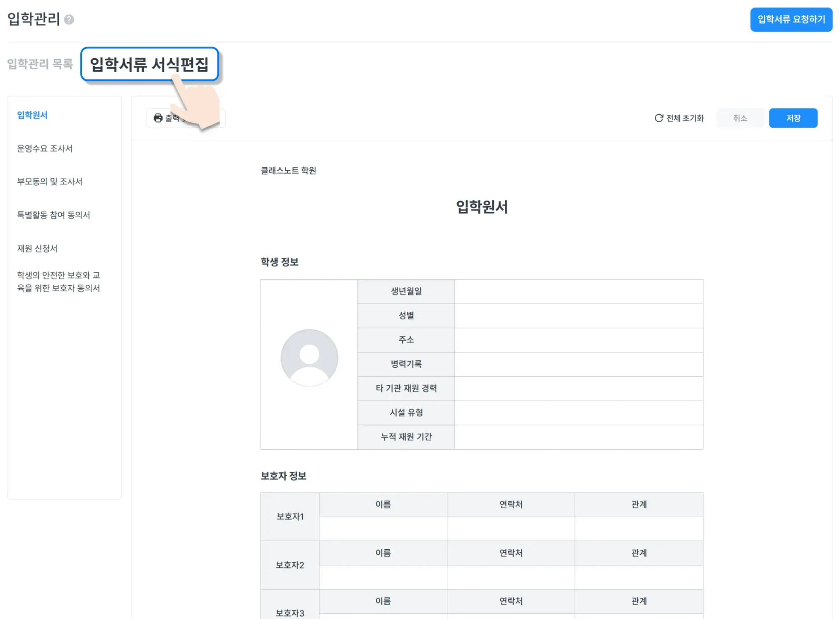Click the 취소 button
This screenshot has height=619, width=840.
pyautogui.click(x=740, y=118)
